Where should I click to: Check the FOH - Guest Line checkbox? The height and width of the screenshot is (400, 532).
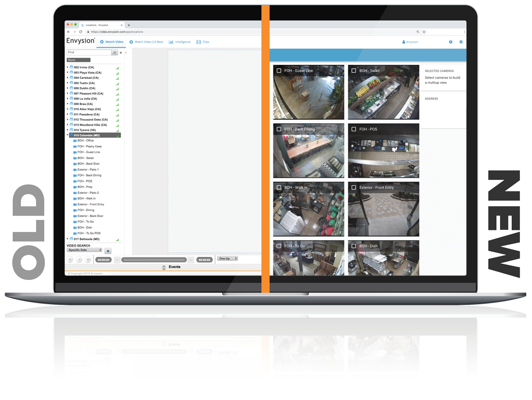[x=279, y=71]
